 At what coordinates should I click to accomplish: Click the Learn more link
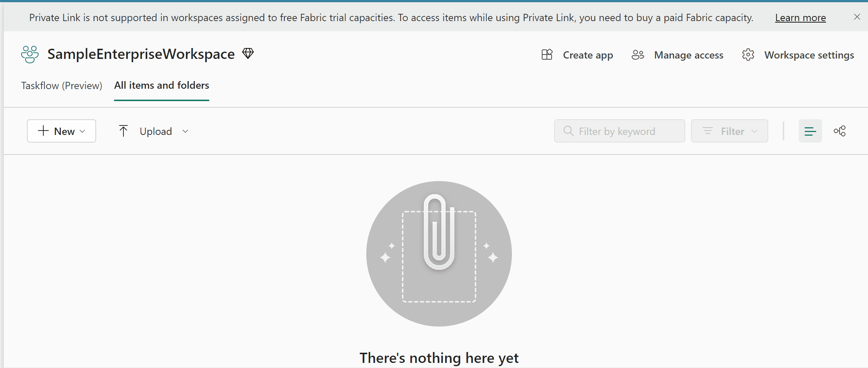[800, 17]
